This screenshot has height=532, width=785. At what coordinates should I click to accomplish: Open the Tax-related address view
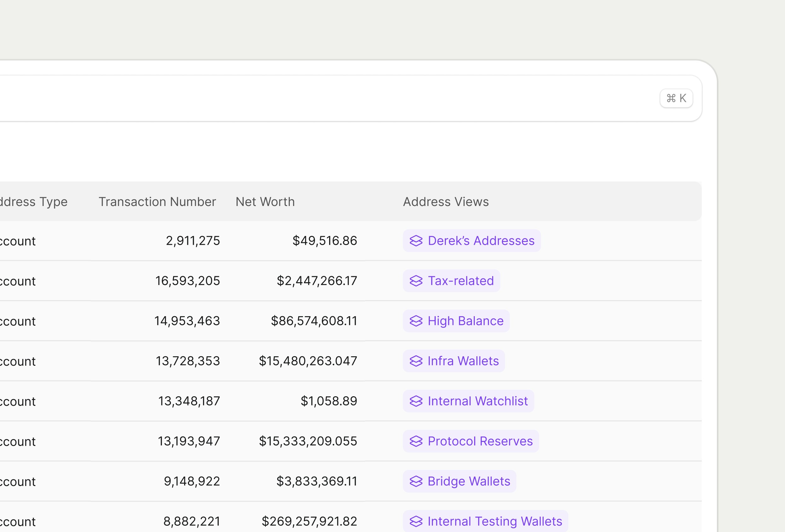point(460,281)
